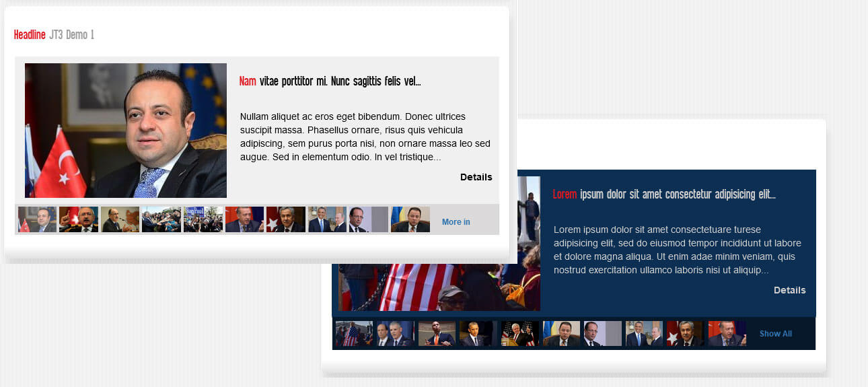This screenshot has width=868, height=387.
Task: Click the 'Show All' link
Action: pos(775,334)
